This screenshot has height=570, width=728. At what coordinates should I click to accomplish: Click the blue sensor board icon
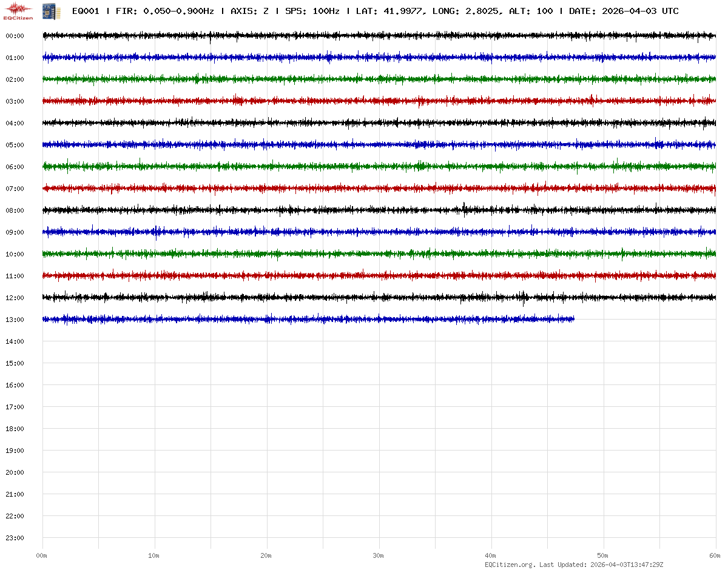[51, 11]
